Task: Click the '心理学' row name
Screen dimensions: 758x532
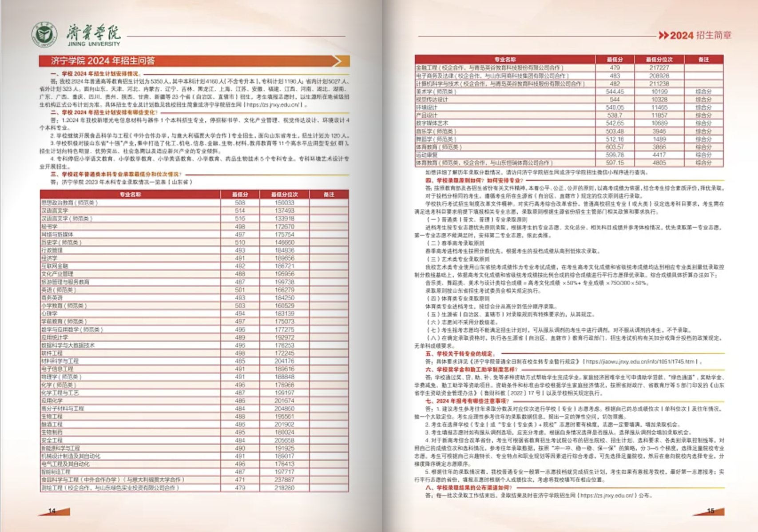Action: (49, 314)
